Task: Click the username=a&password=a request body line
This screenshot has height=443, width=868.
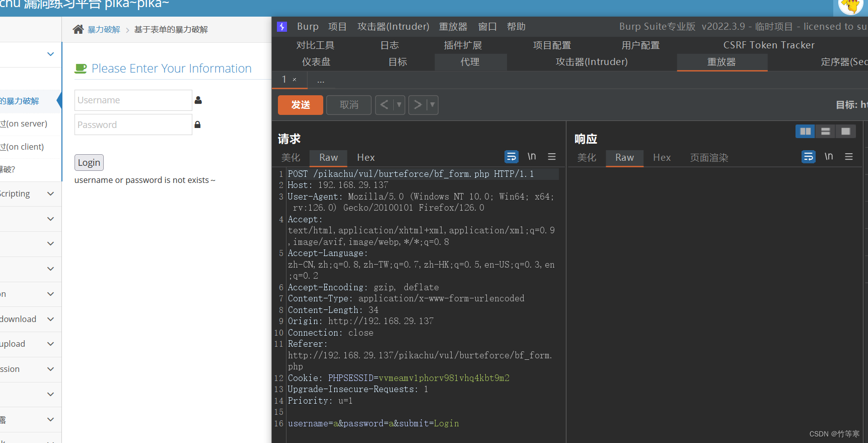Action: click(373, 423)
